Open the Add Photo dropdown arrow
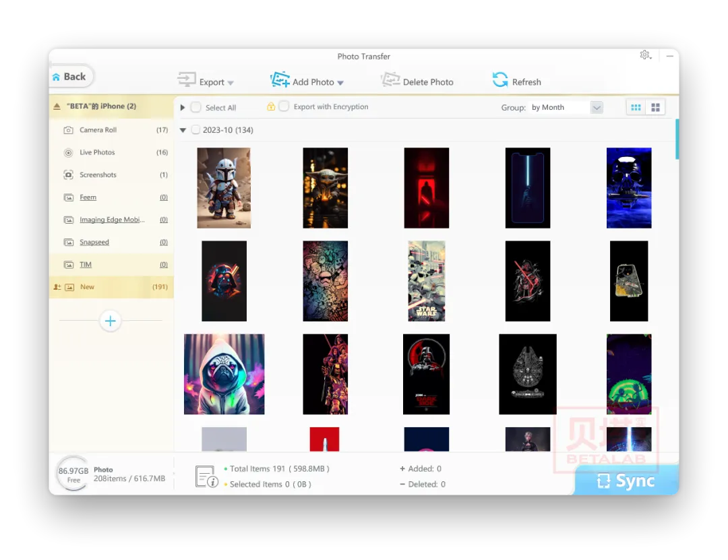 (340, 83)
